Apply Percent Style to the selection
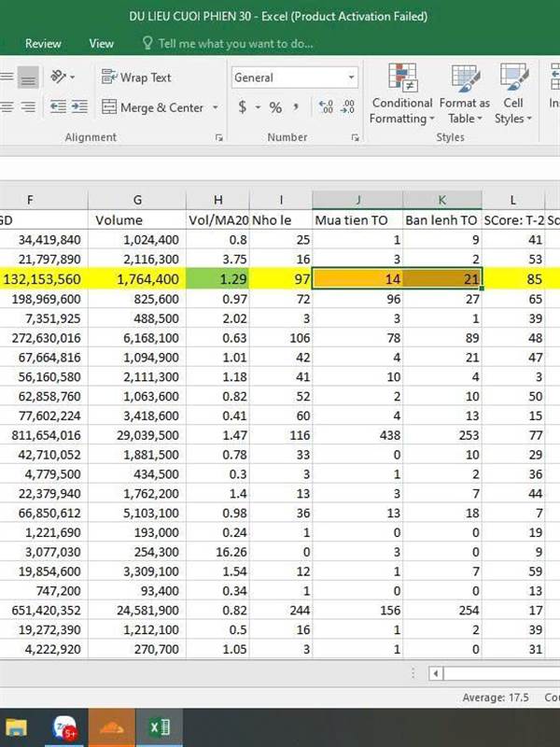The image size is (560, 747). coord(275,107)
